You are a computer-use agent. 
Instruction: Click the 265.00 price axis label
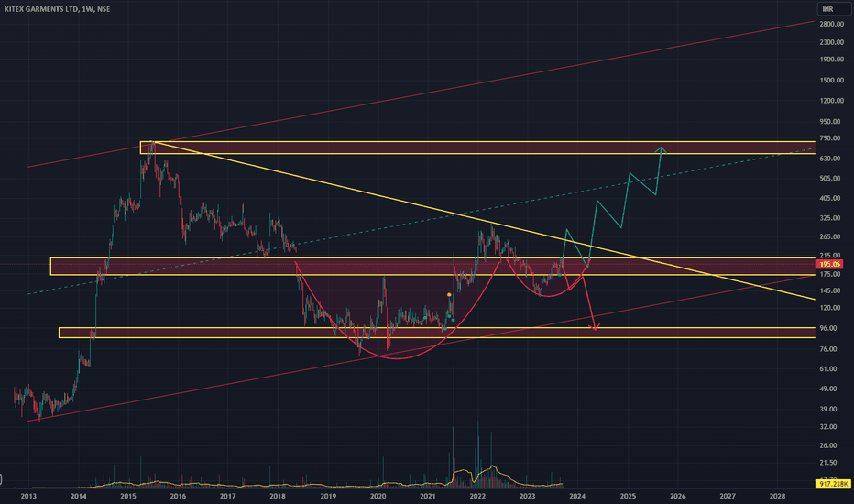830,236
